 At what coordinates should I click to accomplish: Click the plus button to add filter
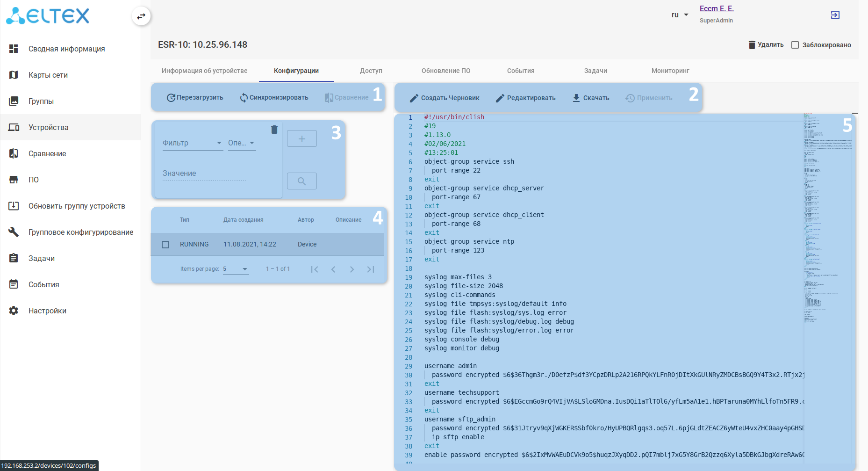coord(301,139)
